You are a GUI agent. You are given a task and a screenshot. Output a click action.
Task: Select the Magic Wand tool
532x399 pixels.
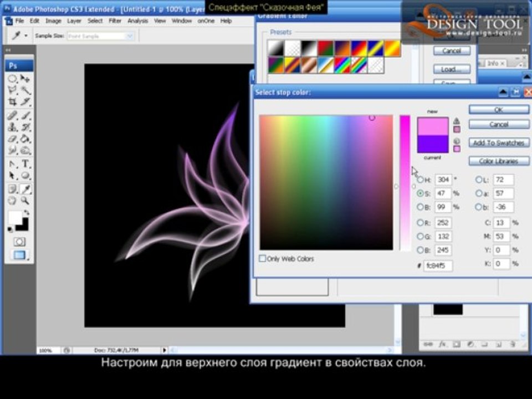tap(25, 90)
